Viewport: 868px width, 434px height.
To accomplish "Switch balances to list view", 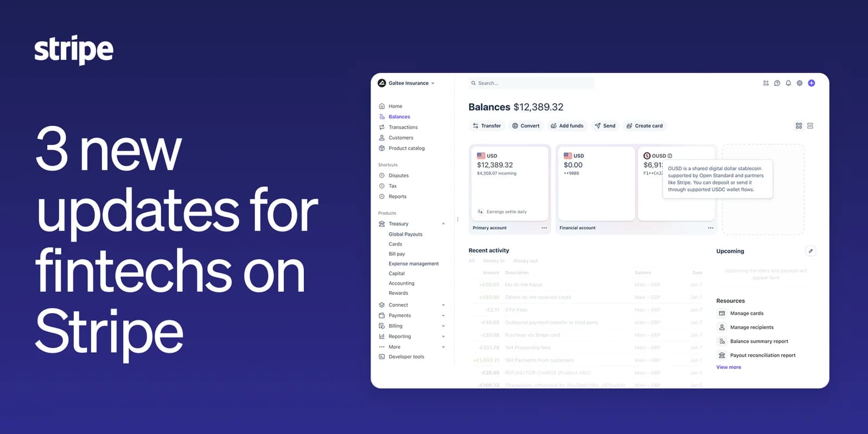I will point(810,126).
